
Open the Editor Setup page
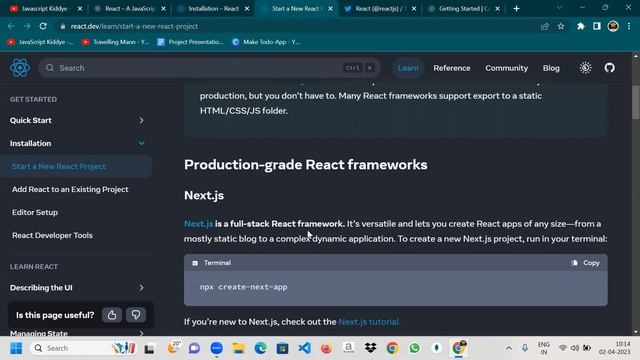[35, 212]
